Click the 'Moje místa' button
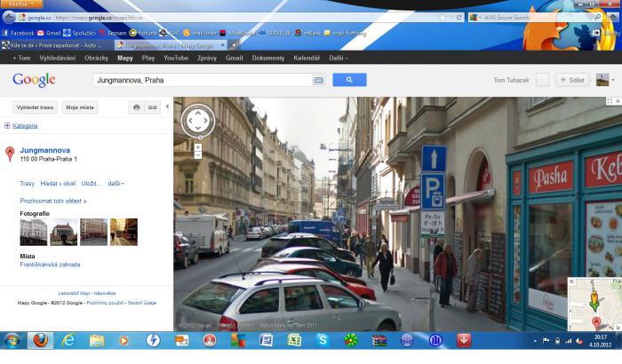The image size is (622, 364). [x=80, y=107]
